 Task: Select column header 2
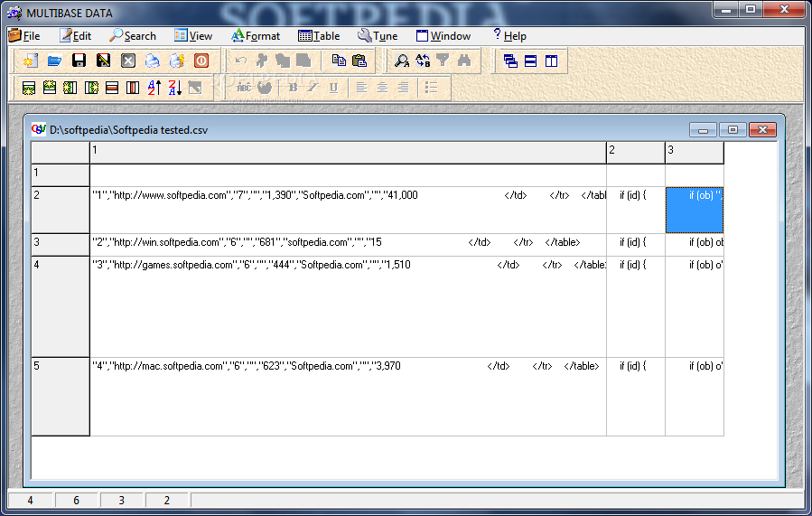coord(636,153)
